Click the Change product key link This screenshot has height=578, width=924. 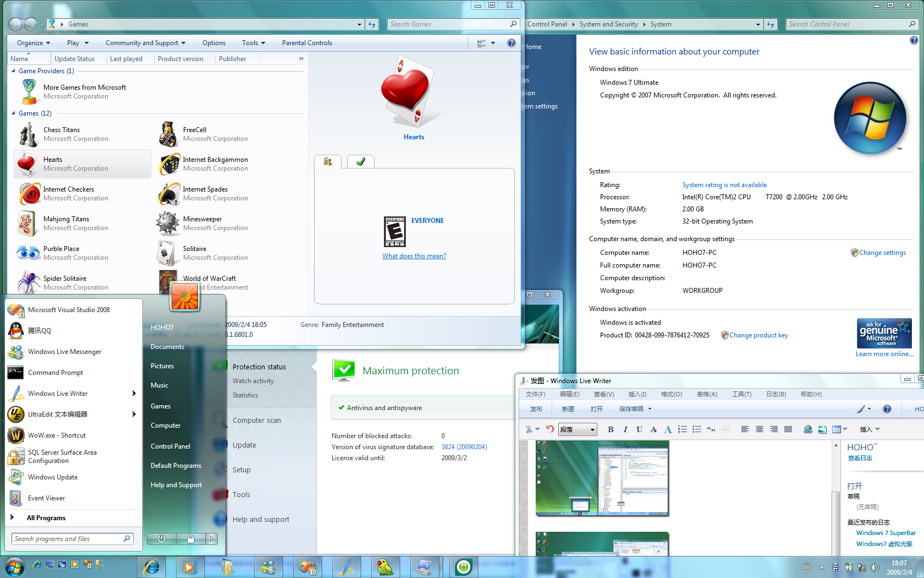pos(758,335)
